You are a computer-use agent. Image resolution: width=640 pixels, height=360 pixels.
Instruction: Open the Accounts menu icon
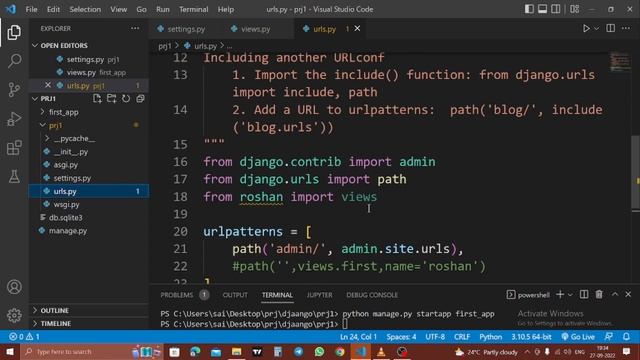14,287
